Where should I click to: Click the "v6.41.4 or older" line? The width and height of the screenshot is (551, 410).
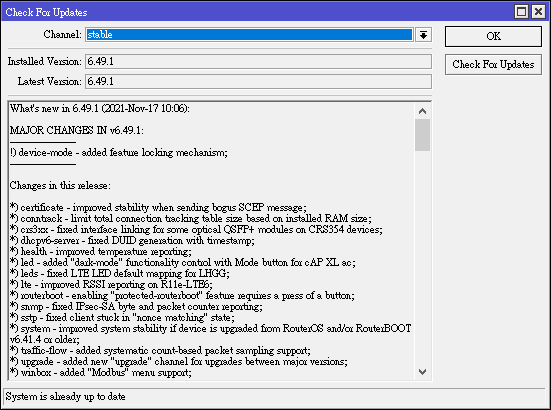(45, 339)
